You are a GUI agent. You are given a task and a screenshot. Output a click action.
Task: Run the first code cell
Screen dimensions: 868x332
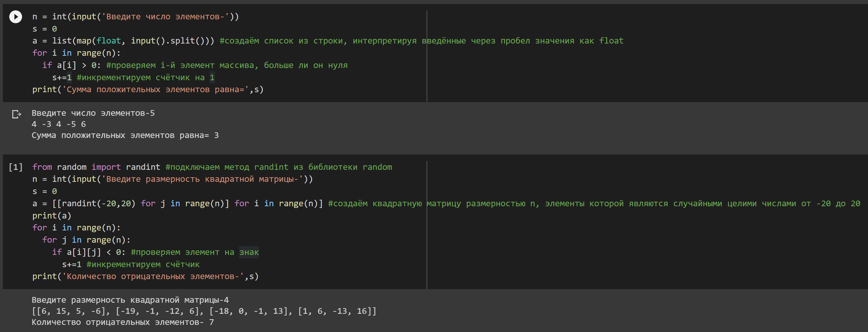[15, 17]
